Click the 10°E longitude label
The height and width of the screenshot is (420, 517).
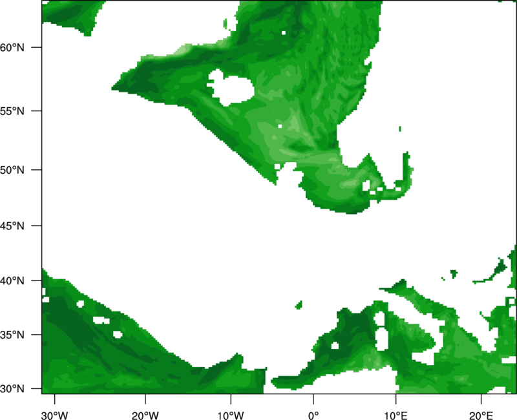396,415
